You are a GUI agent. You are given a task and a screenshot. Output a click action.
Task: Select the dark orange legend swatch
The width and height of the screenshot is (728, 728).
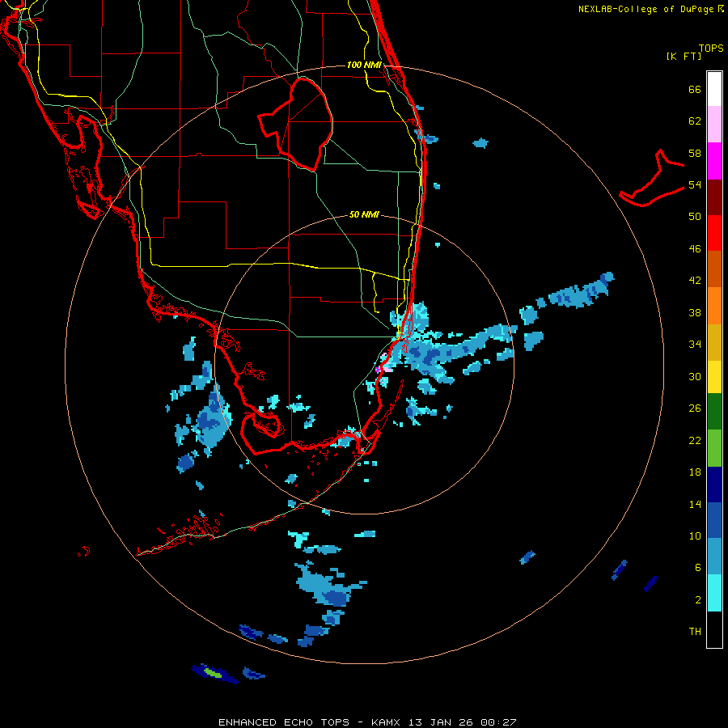pos(714,269)
